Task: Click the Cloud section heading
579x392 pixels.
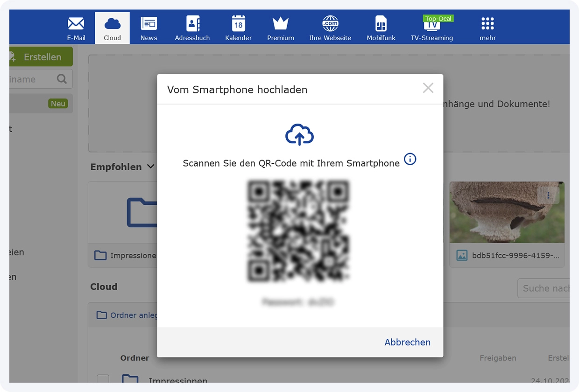Action: coord(104,287)
